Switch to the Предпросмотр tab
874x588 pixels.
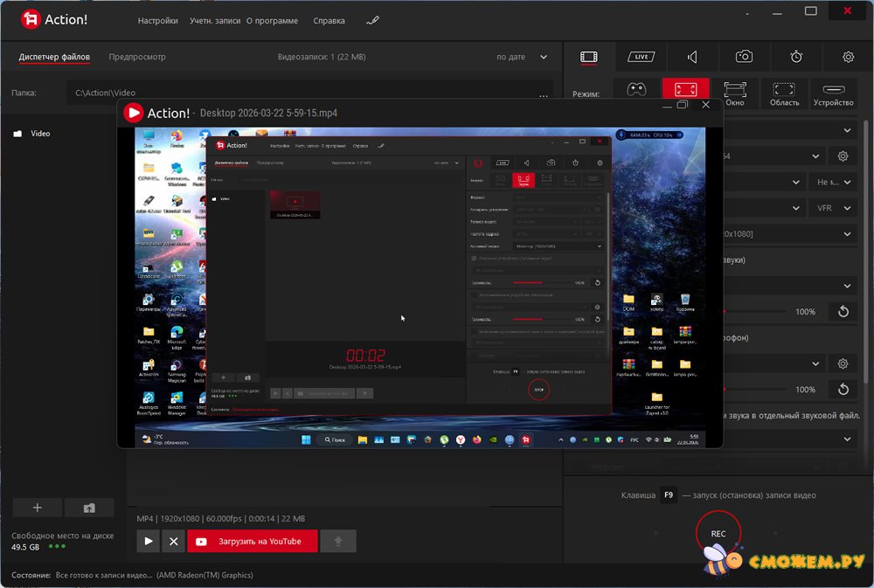point(137,57)
